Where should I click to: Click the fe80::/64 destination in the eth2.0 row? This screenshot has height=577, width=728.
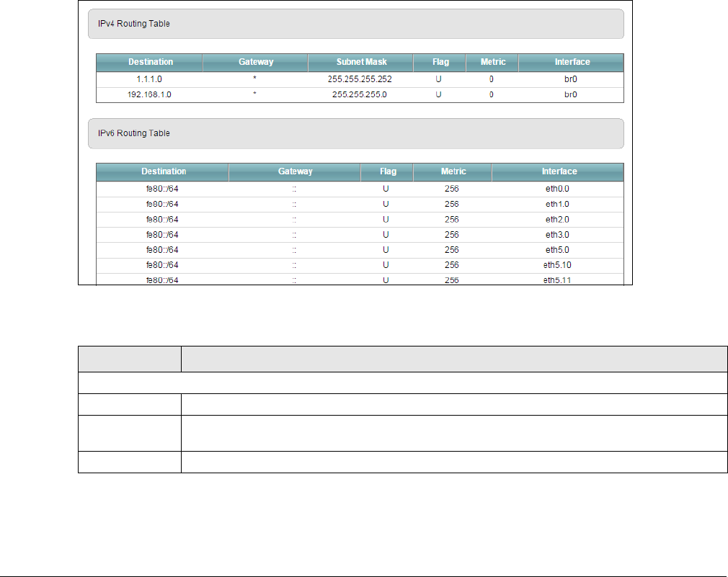[162, 220]
